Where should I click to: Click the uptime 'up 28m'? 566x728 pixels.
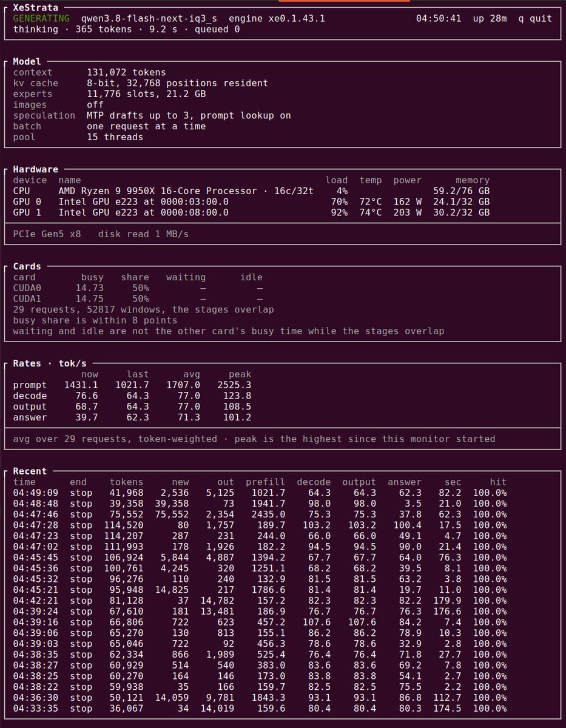coord(490,18)
